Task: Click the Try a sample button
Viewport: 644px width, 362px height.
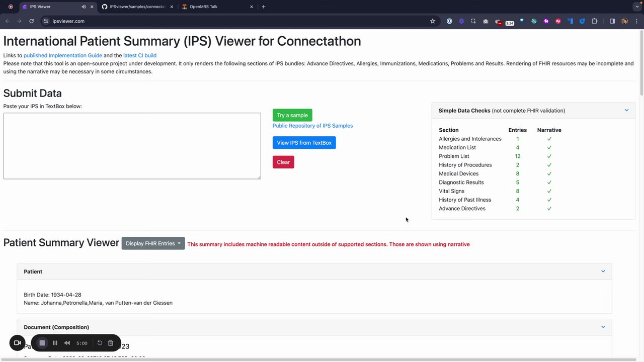Action: 292,115
